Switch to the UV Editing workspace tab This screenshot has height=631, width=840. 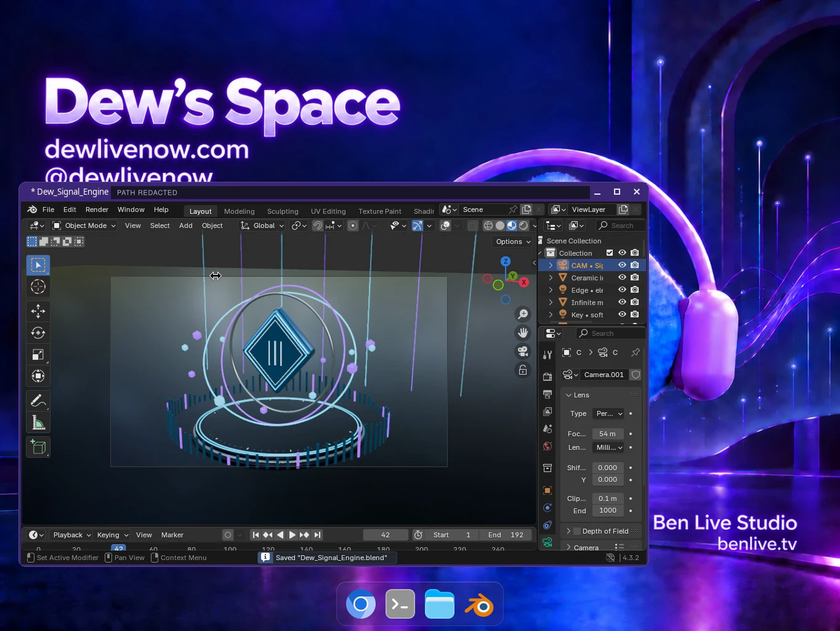coord(328,211)
